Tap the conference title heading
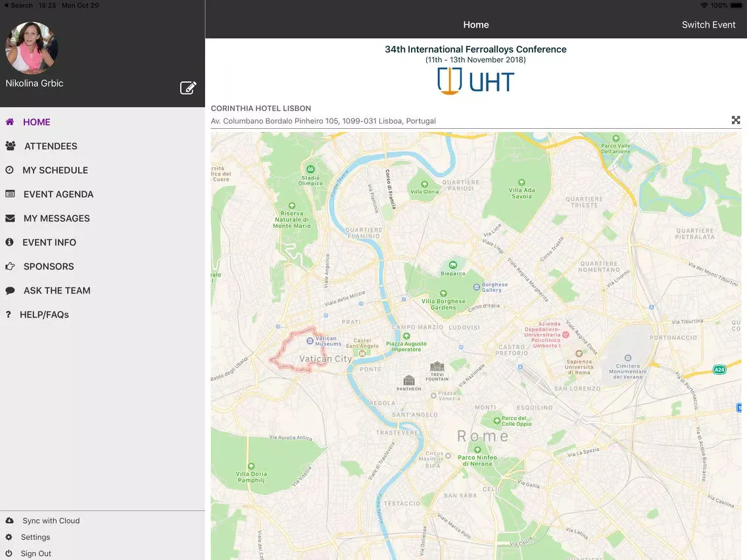 475,49
